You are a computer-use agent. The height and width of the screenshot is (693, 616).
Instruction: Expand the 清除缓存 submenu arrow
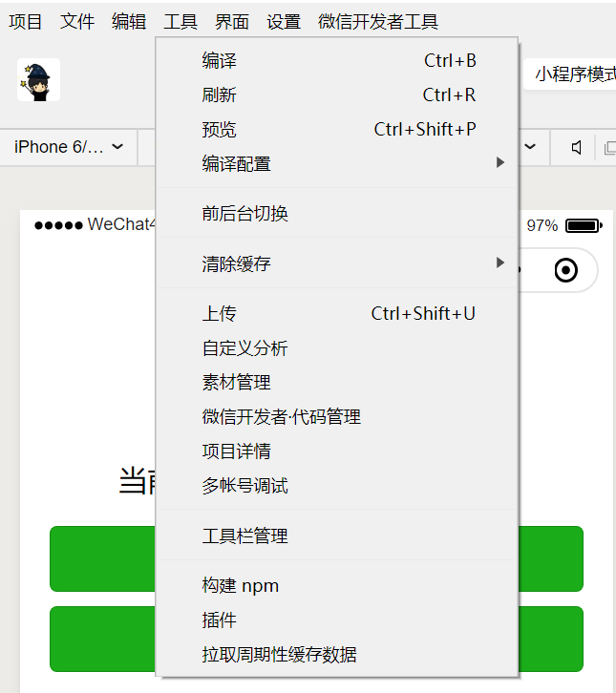pos(500,262)
